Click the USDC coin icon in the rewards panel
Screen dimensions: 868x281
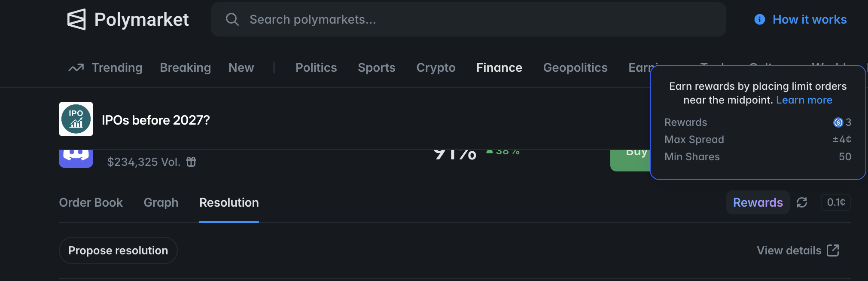tap(838, 122)
